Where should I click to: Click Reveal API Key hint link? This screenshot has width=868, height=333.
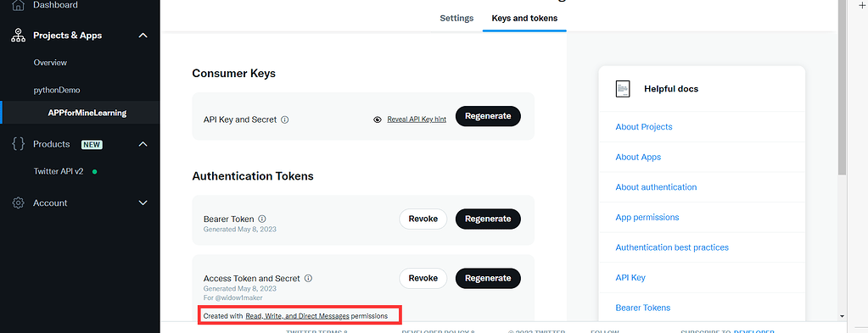(x=417, y=119)
